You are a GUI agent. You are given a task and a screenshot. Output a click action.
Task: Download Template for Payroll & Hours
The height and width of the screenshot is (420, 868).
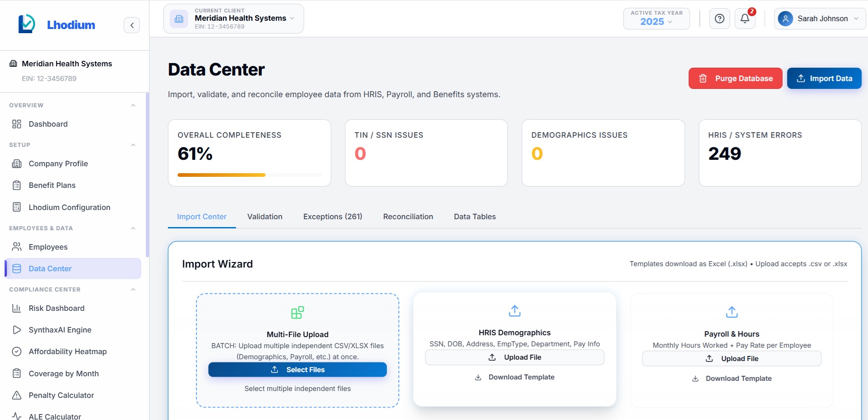click(732, 379)
